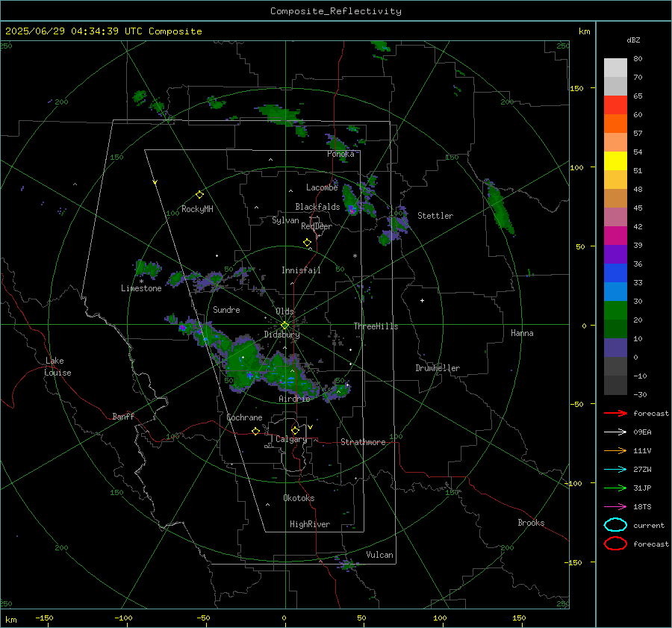This screenshot has width=672, height=628.
Task: Click the Vulcan label
Action: click(x=379, y=555)
